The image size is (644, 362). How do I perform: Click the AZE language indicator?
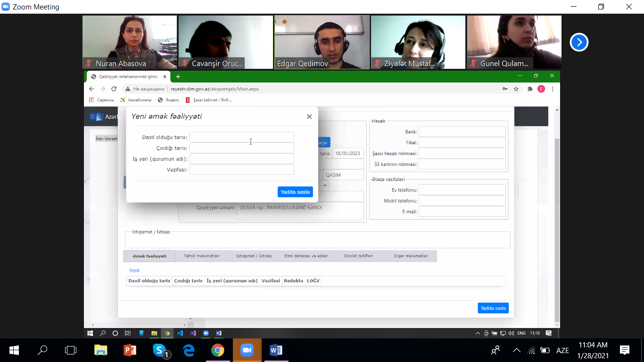[563, 350]
